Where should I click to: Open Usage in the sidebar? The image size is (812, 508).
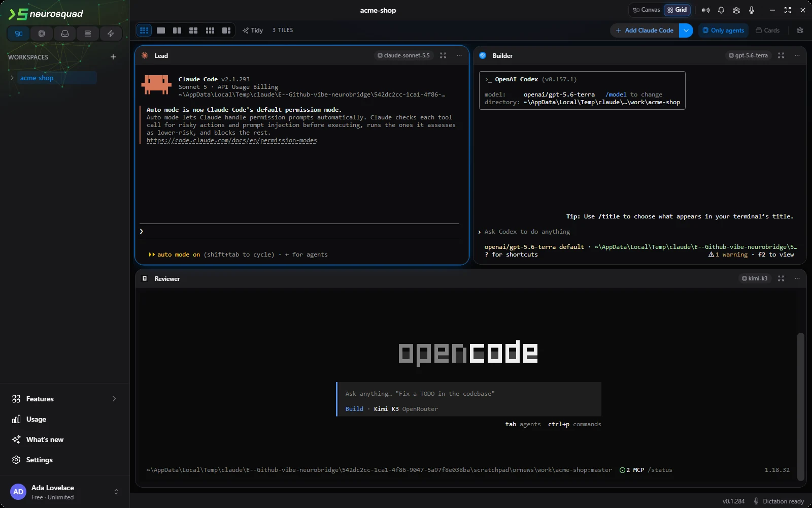pyautogui.click(x=64, y=419)
